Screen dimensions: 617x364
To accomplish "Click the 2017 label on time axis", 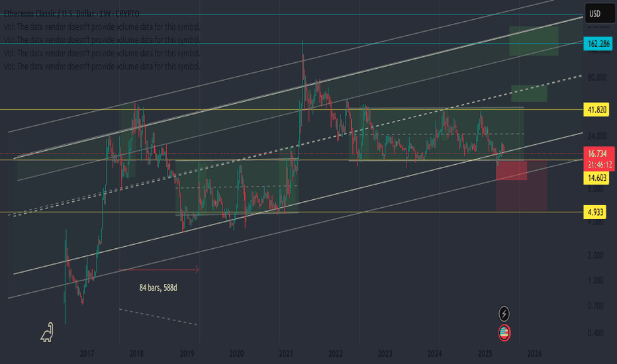I will coord(86,354).
